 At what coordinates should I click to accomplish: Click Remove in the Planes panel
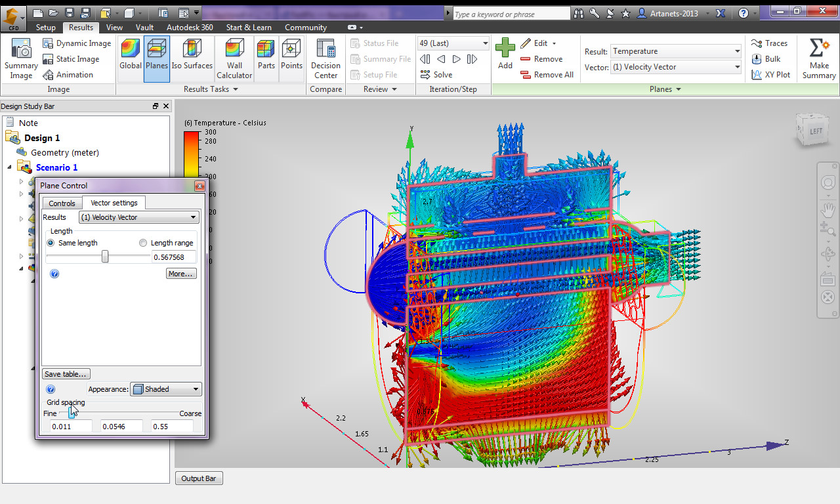(x=541, y=59)
